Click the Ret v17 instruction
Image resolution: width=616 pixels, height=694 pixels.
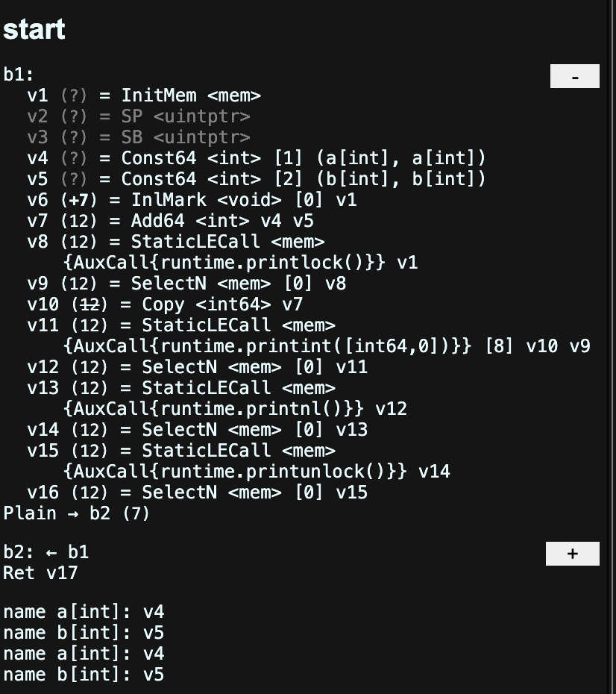point(37,573)
